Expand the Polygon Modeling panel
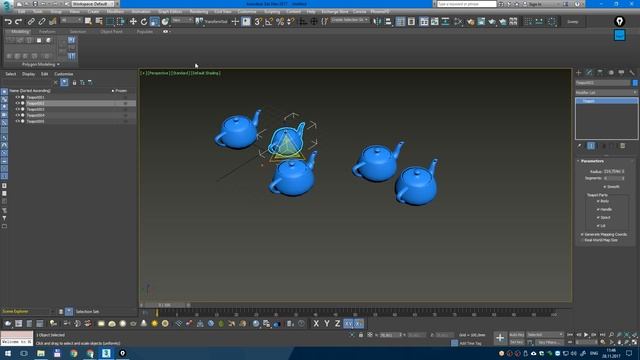 40,64
